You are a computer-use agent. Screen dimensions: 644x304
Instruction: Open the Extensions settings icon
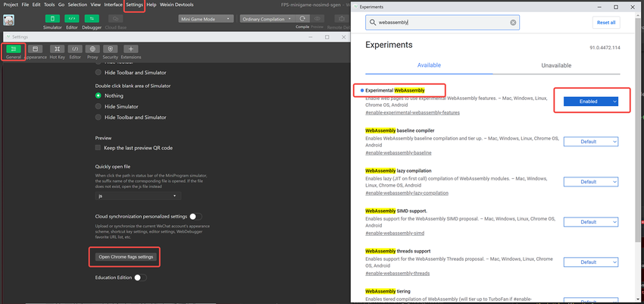click(x=130, y=49)
